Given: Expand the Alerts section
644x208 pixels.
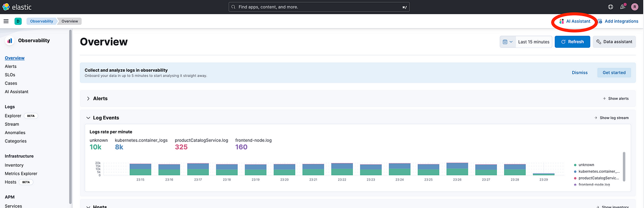Looking at the screenshot, I should pyautogui.click(x=88, y=98).
